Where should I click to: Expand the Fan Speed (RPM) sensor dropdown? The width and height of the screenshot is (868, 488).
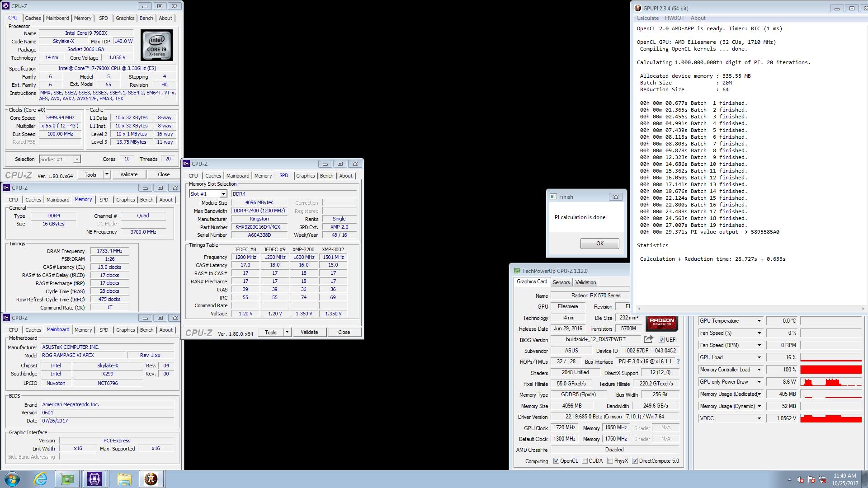[759, 345]
